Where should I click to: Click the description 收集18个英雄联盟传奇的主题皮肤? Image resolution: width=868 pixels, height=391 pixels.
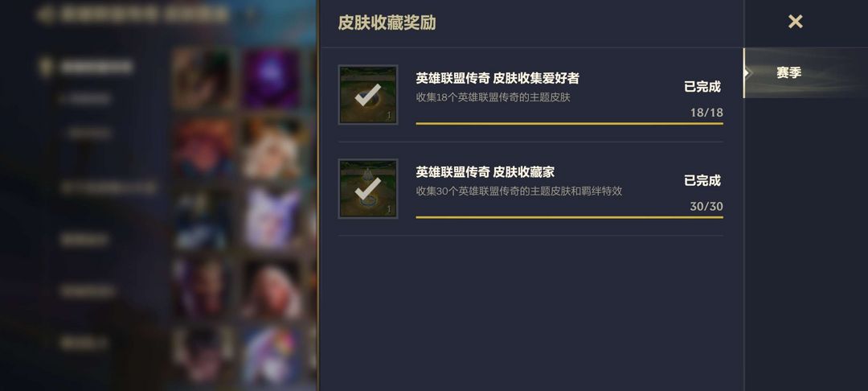click(493, 97)
